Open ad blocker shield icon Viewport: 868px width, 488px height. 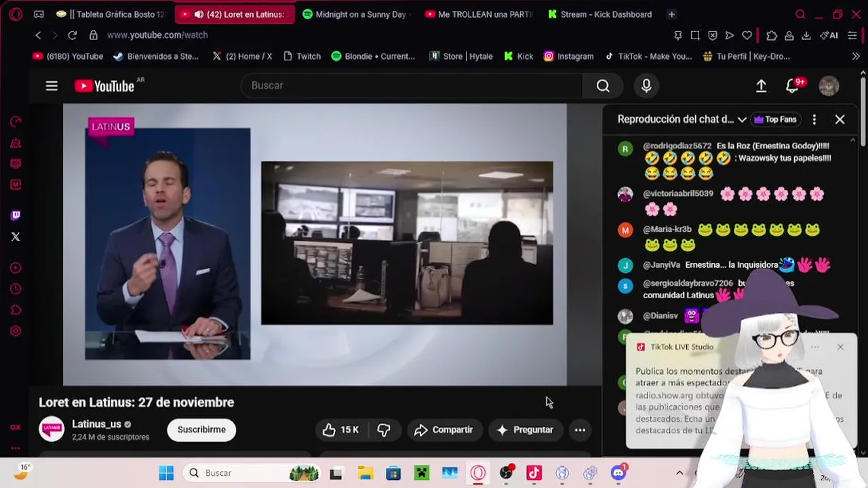[x=712, y=35]
